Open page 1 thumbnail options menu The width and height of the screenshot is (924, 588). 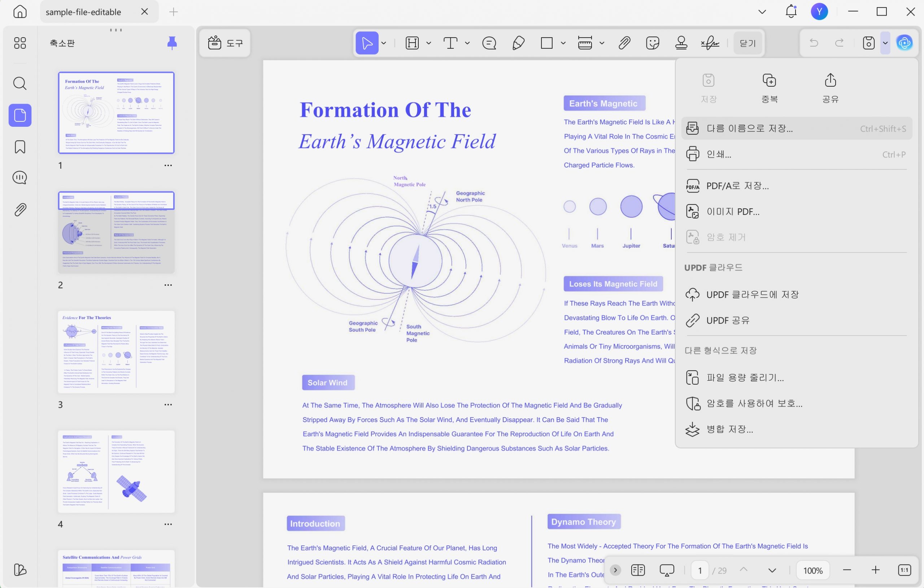pos(168,165)
